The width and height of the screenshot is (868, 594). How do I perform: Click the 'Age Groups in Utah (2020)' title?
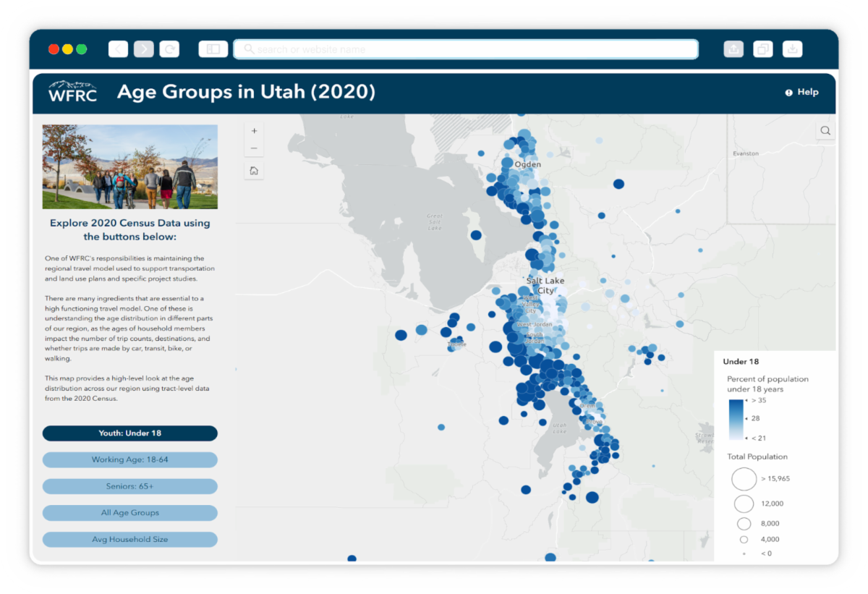(246, 92)
